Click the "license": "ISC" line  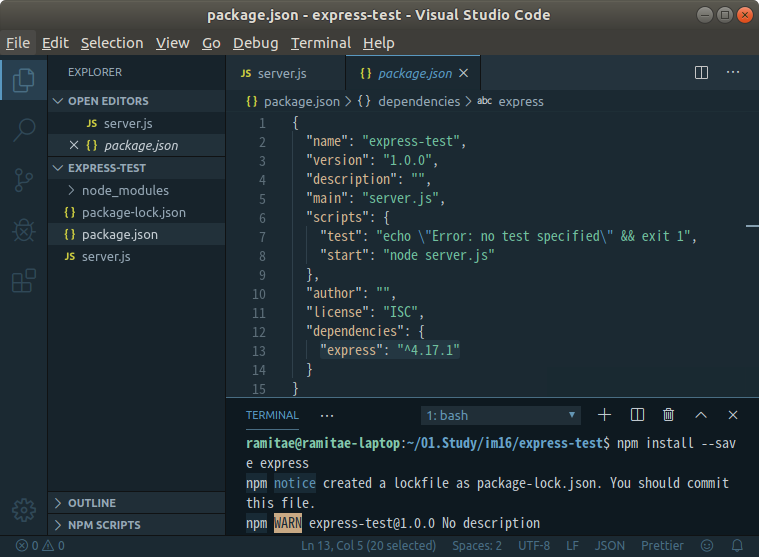[365, 312]
